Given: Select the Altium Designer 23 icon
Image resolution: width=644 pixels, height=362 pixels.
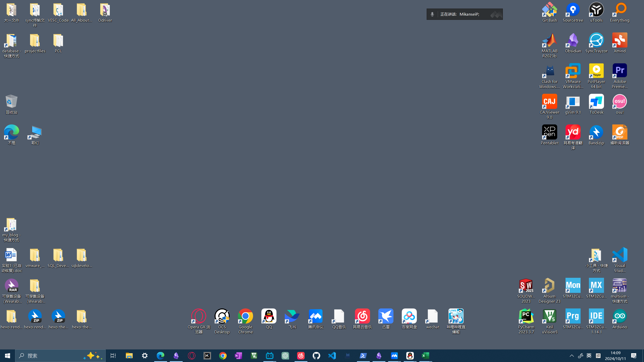Looking at the screenshot, I should (x=549, y=291).
